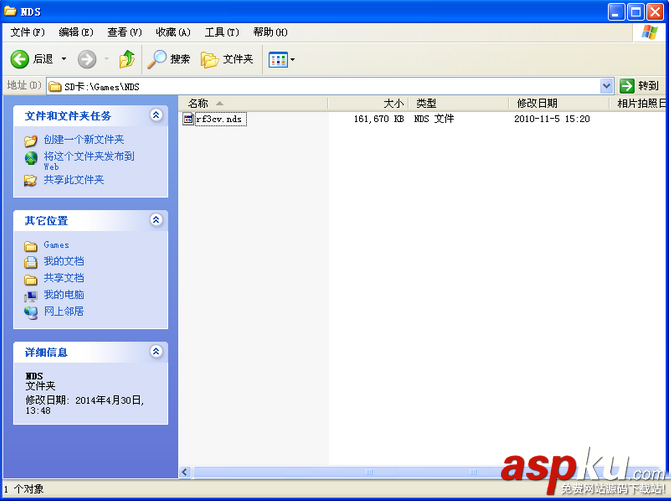Collapse the 文件和文件夹任务 panel
Viewport: 671px width, 501px height.
pyautogui.click(x=156, y=115)
